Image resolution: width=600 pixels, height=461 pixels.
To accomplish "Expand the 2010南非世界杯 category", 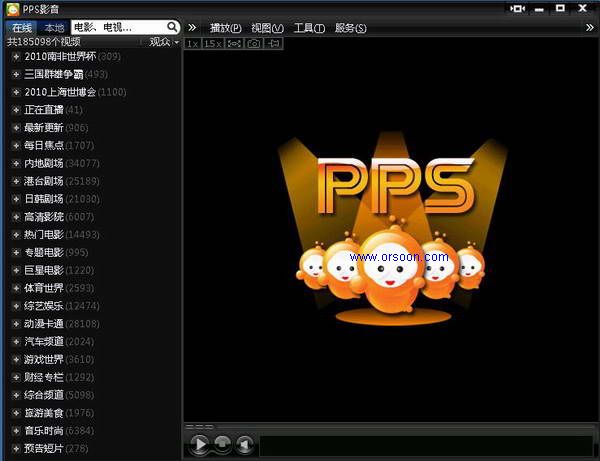I will (16, 56).
